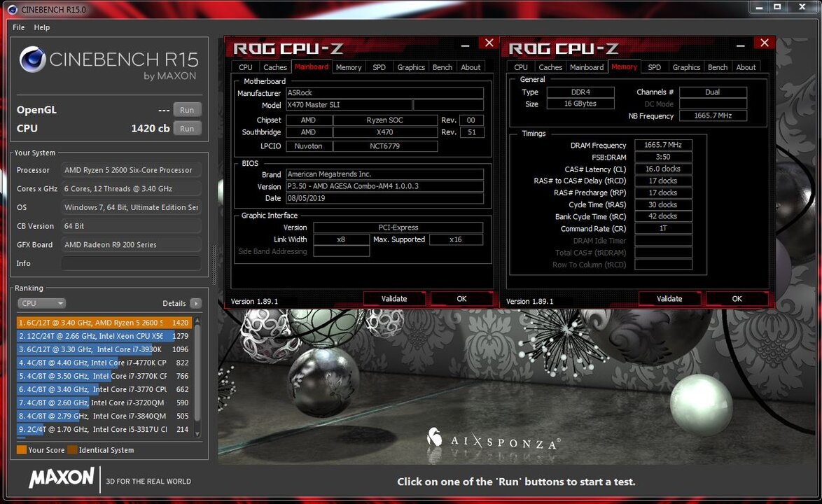The width and height of the screenshot is (822, 504).
Task: Close the left ROG CPU-Z Mainboard window
Action: click(489, 43)
